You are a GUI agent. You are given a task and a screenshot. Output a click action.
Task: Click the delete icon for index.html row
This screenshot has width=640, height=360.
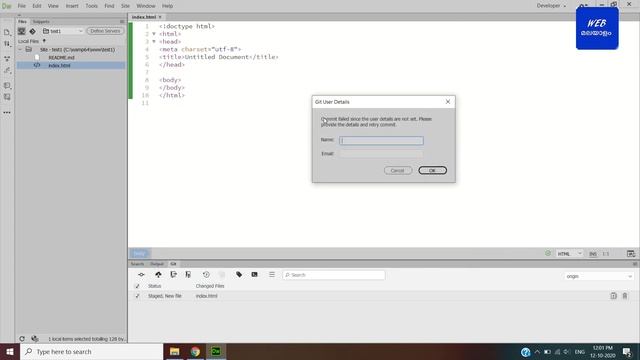point(625,296)
